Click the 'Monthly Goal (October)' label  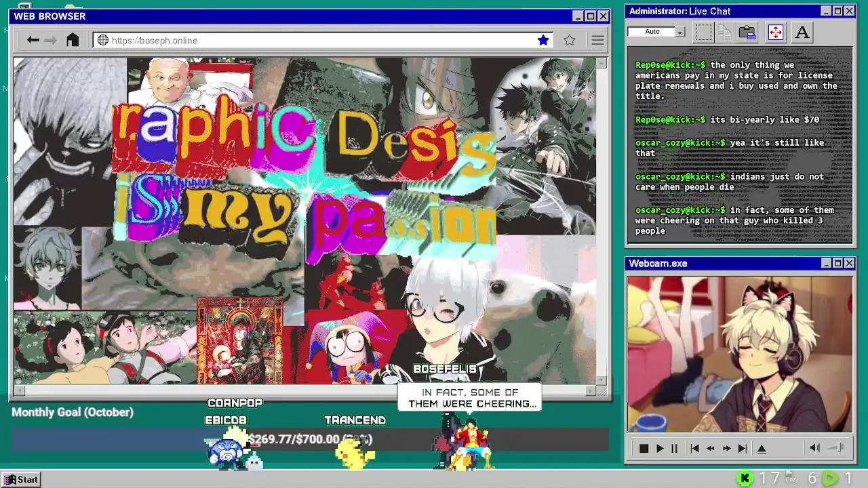(73, 412)
